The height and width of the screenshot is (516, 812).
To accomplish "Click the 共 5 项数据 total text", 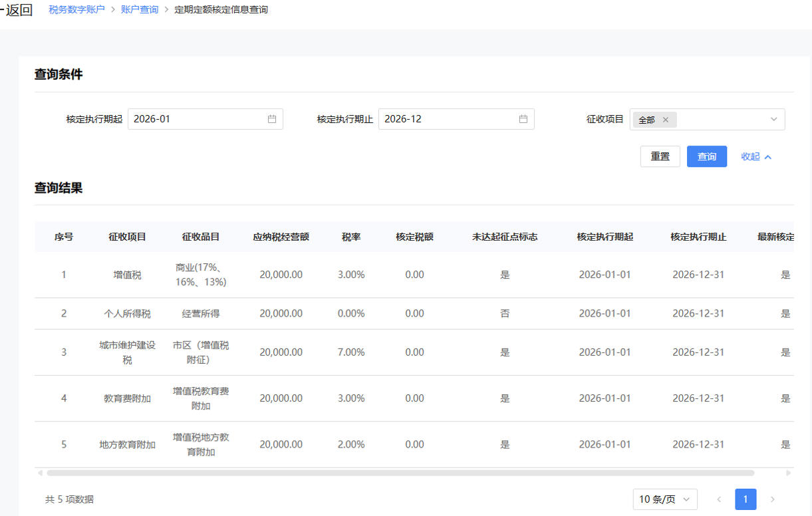I will (69, 499).
